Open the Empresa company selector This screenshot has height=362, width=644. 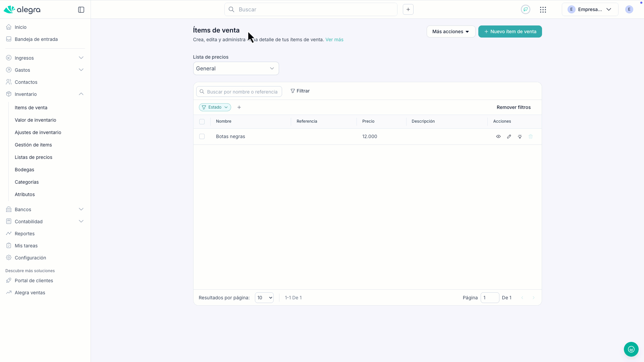(x=590, y=9)
